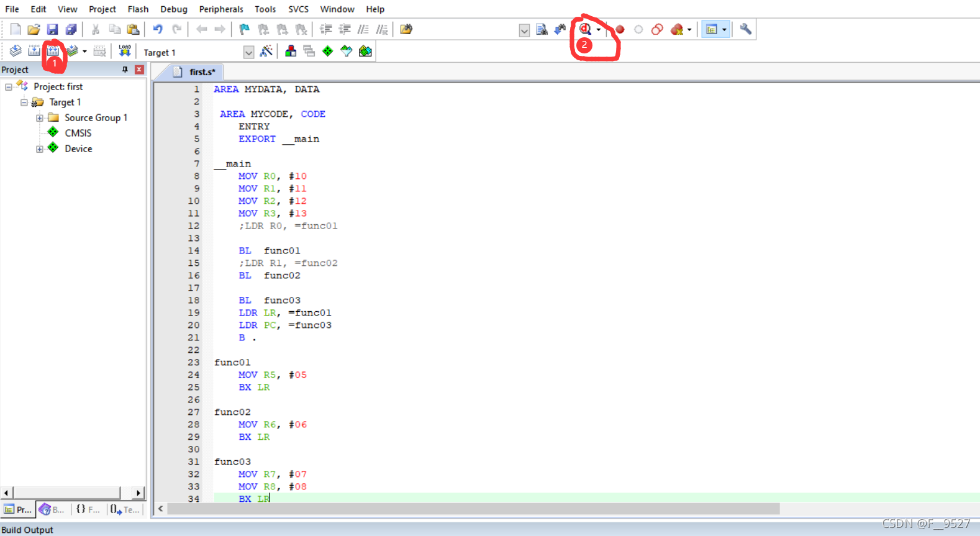The width and height of the screenshot is (980, 536).
Task: Uncomment the selected lines
Action: [382, 29]
